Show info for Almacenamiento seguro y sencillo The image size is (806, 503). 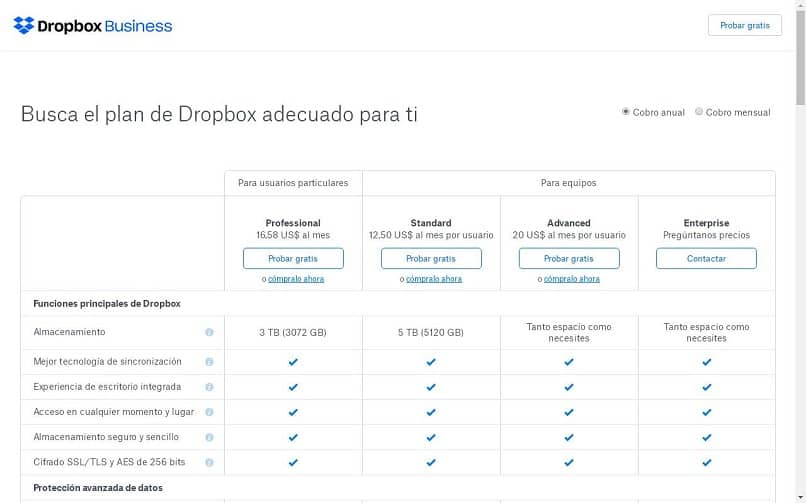tap(209, 438)
